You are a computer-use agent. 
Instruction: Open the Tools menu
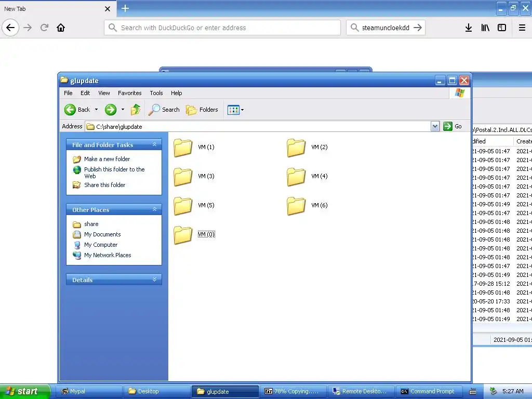pos(156,93)
